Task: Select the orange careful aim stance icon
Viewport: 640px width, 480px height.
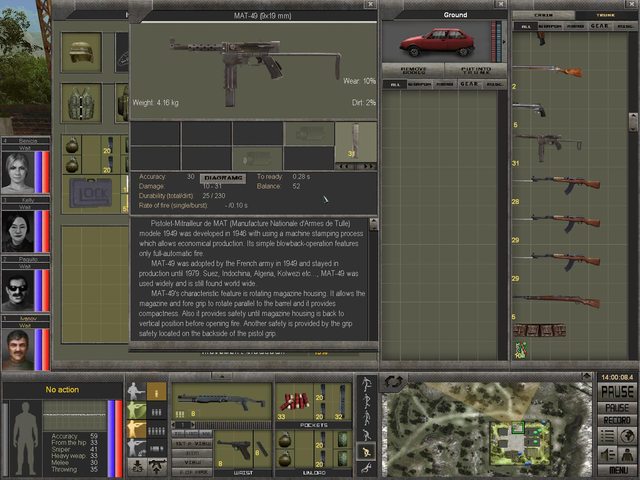Action: click(x=136, y=429)
